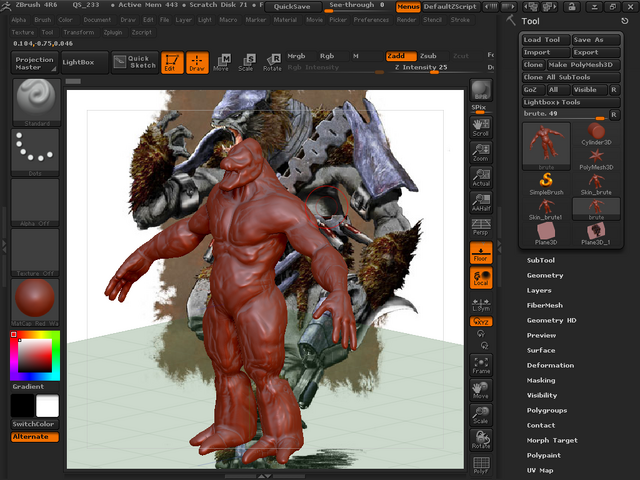This screenshot has height=480, width=640.
Task: Toggle Zadd sculpt mode
Action: [401, 56]
